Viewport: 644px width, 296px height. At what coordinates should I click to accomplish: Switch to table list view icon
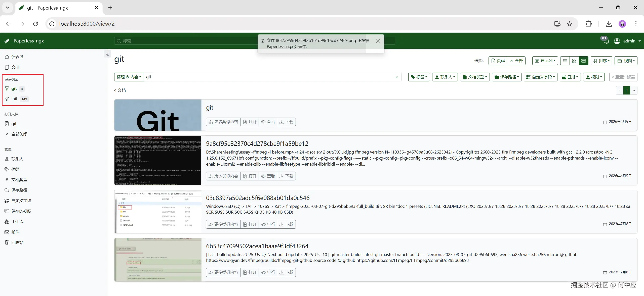pyautogui.click(x=565, y=61)
